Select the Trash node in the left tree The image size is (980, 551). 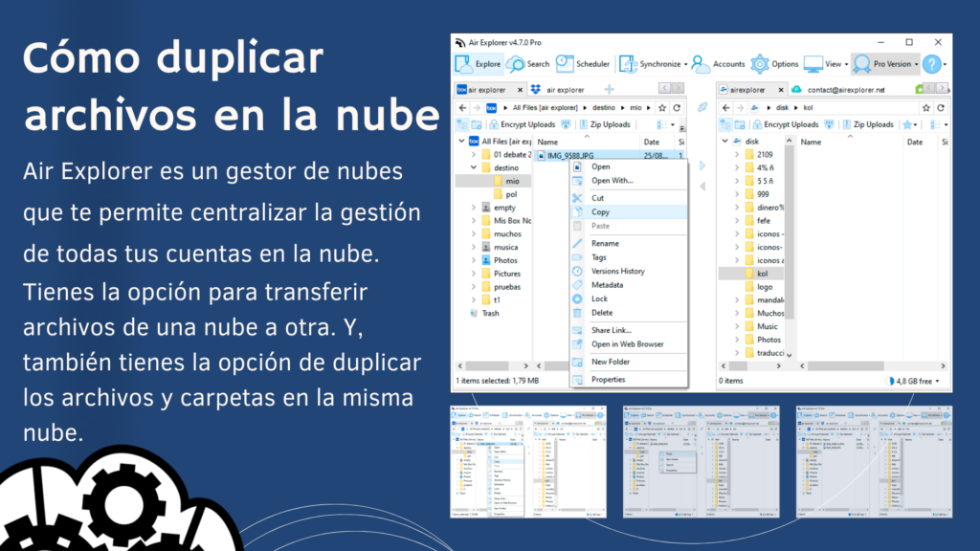coord(490,313)
